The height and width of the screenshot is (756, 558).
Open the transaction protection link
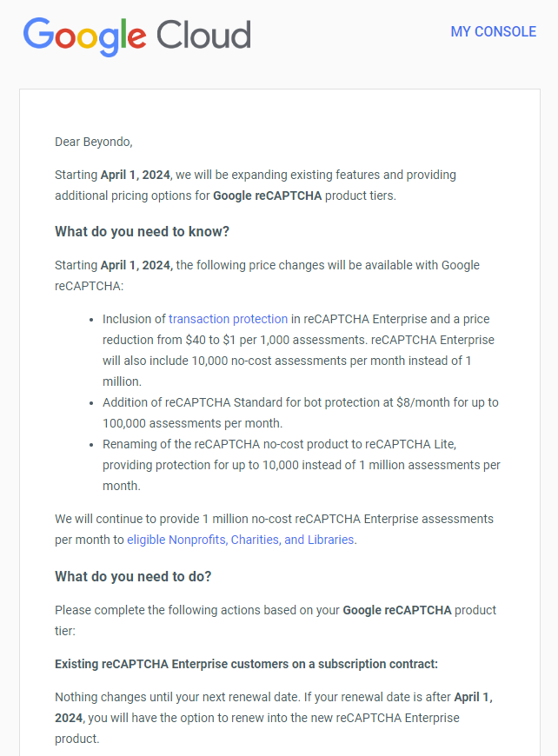pyautogui.click(x=228, y=319)
